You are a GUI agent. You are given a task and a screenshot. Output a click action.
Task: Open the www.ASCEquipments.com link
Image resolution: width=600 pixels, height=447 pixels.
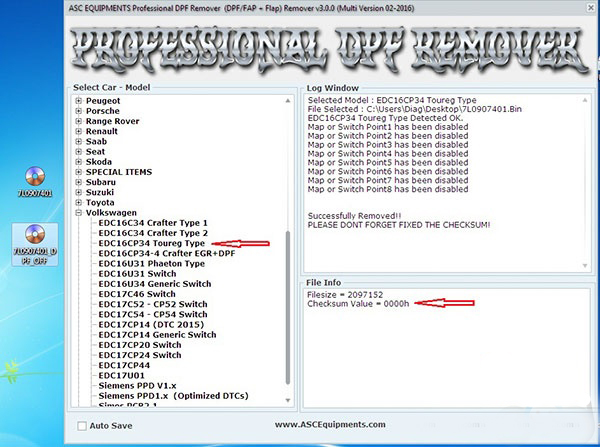(330, 424)
